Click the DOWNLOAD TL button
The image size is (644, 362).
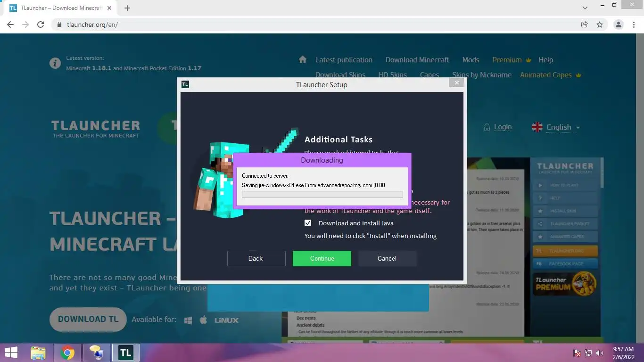coord(88,319)
